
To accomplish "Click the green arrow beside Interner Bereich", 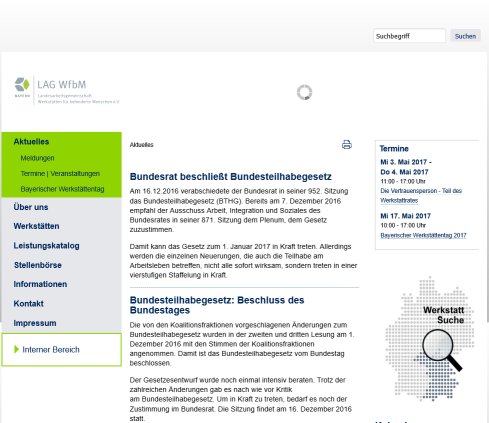I will (16, 349).
